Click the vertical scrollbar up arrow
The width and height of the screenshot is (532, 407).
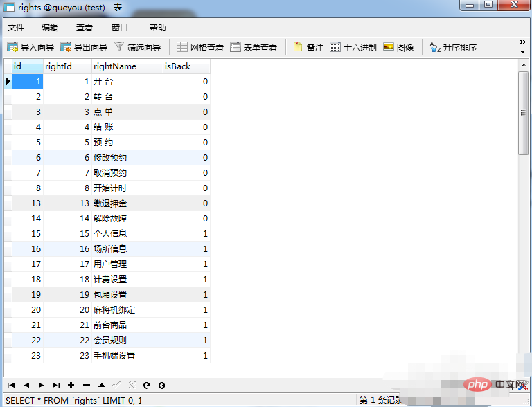click(524, 65)
